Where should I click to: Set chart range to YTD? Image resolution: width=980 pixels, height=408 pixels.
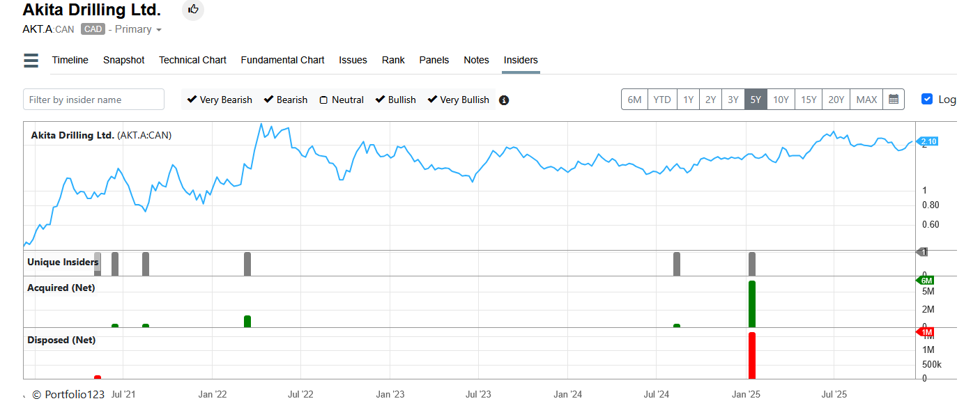pyautogui.click(x=661, y=100)
